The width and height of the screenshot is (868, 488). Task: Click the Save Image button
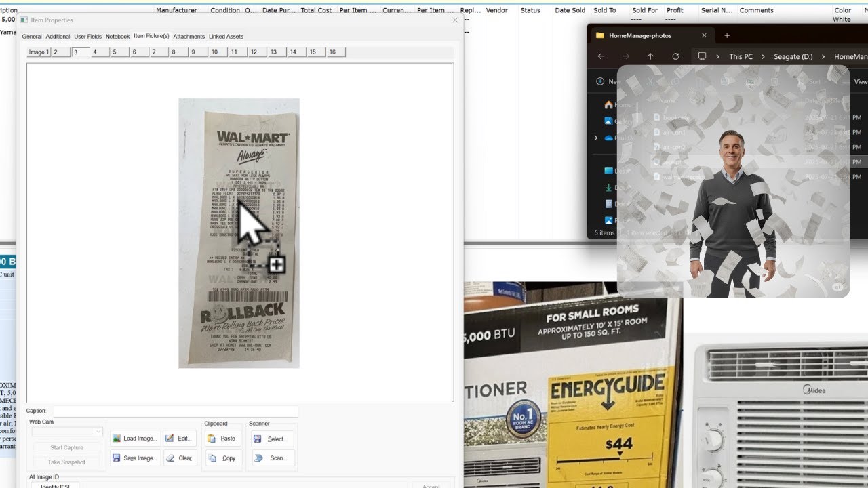point(135,458)
